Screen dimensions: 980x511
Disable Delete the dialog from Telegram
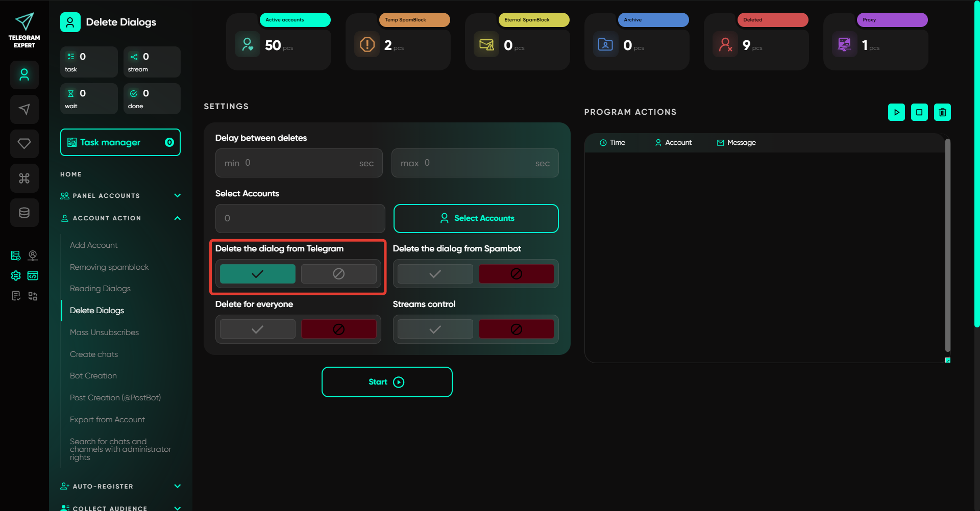point(338,274)
